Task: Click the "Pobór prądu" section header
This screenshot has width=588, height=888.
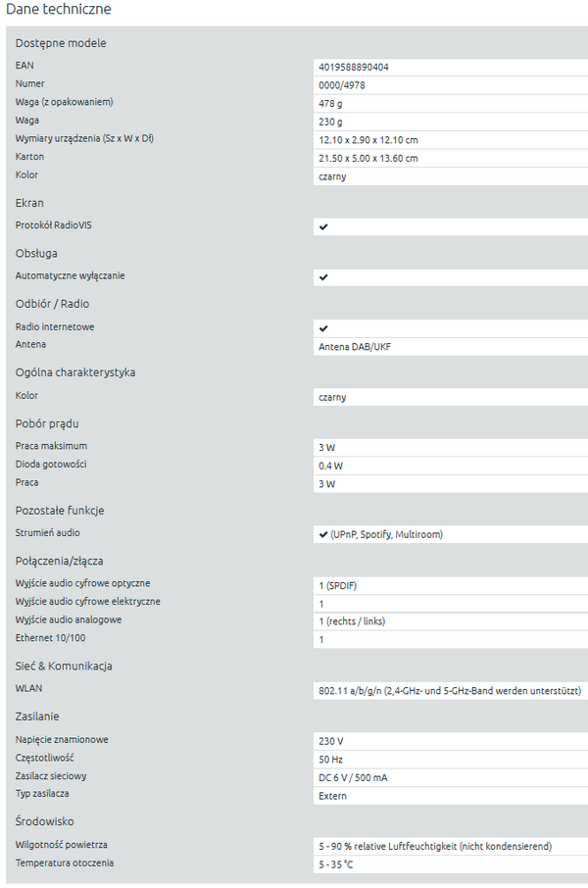Action: 47,423
